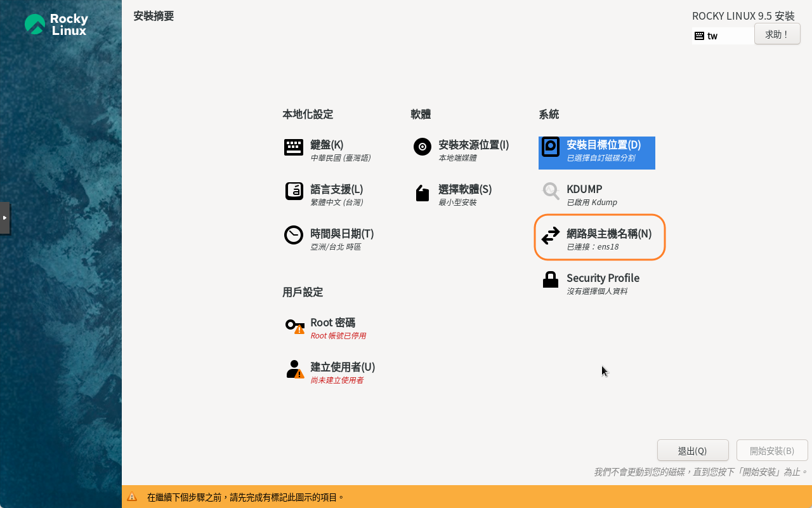The height and width of the screenshot is (508, 812).
Task: Click the Root 帳號已停用 warning text
Action: (338, 335)
